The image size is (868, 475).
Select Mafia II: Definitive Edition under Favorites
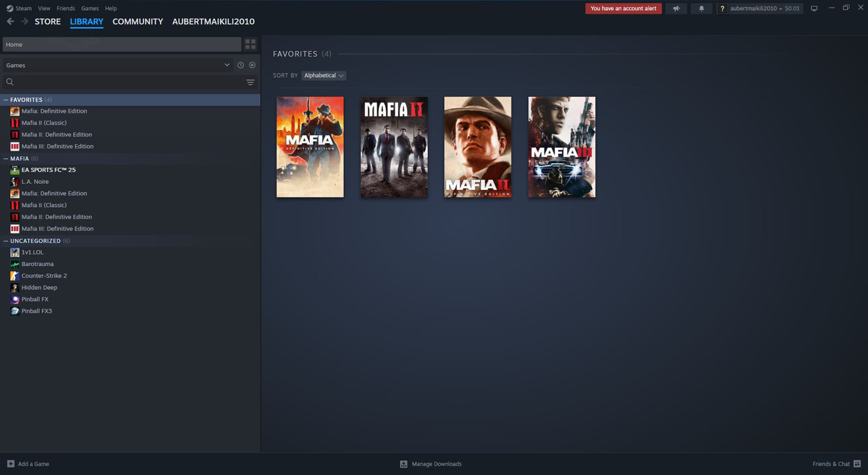point(57,134)
